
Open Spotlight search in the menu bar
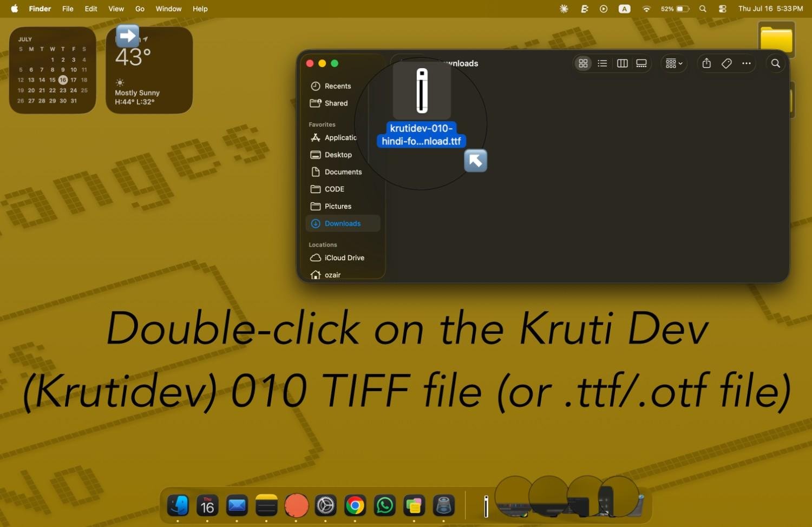click(703, 9)
